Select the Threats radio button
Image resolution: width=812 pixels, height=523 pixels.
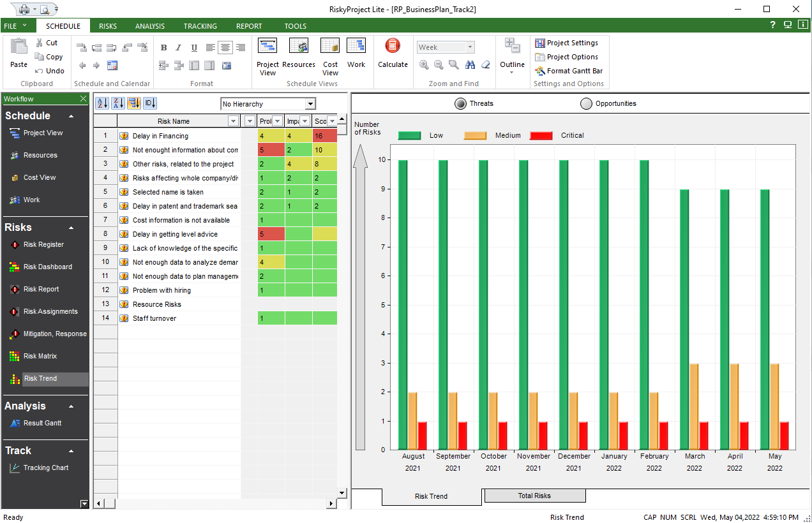460,103
